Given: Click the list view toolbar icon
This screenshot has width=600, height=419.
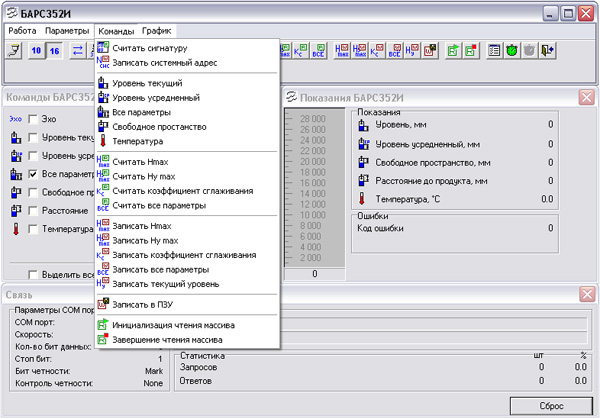Looking at the screenshot, I should [494, 51].
